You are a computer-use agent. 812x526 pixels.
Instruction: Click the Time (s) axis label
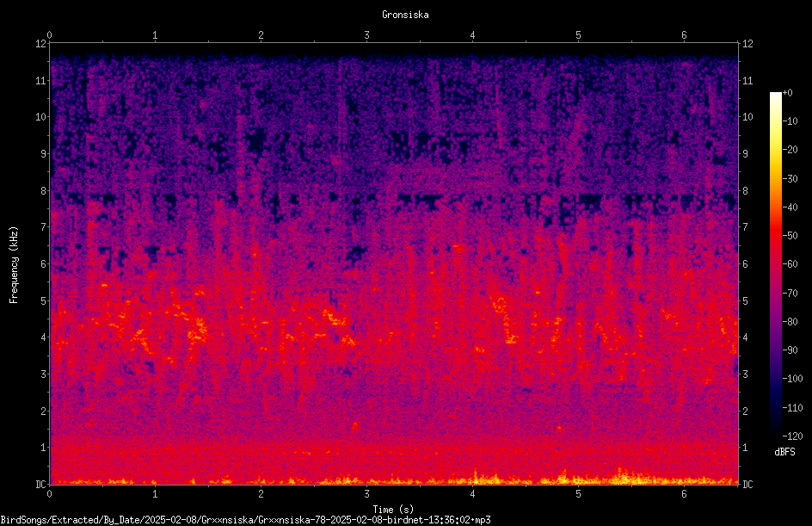[393, 510]
